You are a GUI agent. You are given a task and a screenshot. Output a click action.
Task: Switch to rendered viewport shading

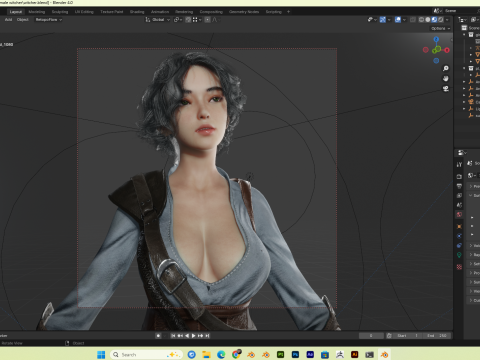[441, 20]
